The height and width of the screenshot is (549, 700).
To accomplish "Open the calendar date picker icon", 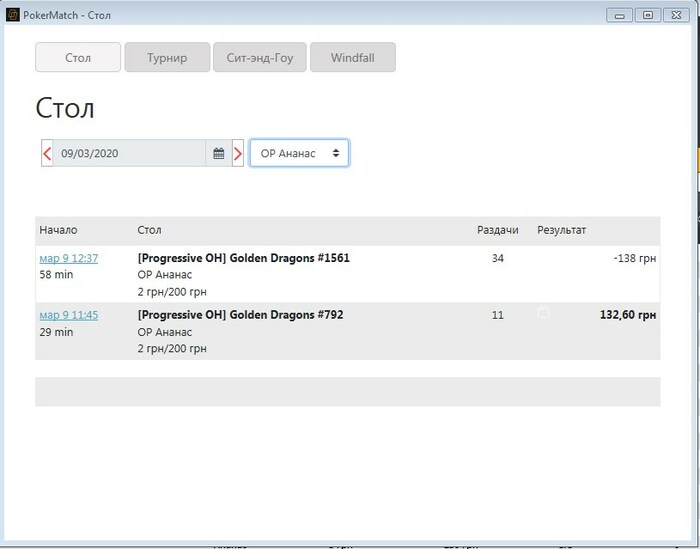I will pos(219,153).
